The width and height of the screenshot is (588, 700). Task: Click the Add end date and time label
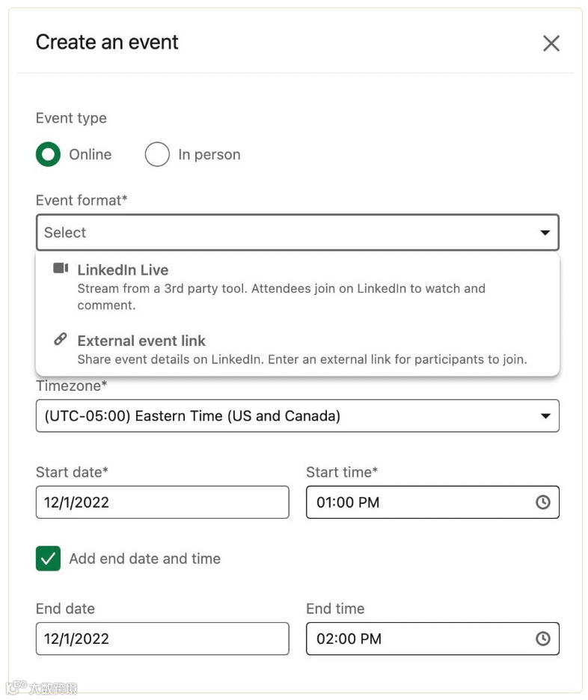[144, 559]
